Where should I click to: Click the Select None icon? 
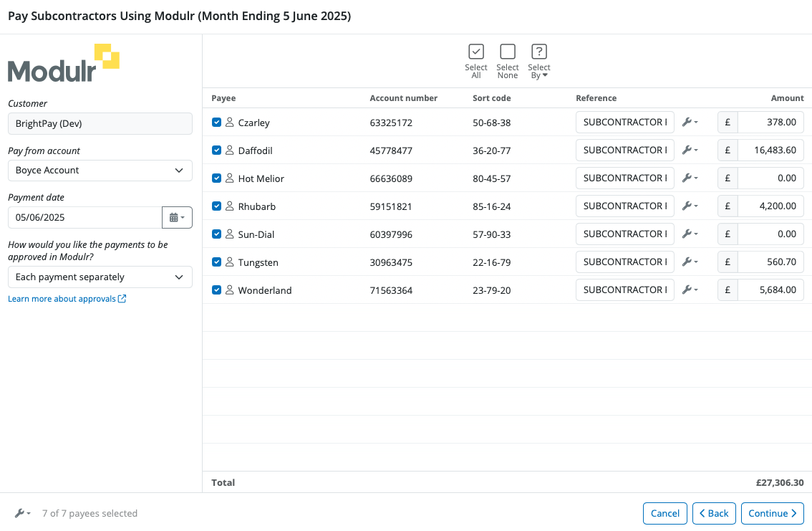click(508, 52)
